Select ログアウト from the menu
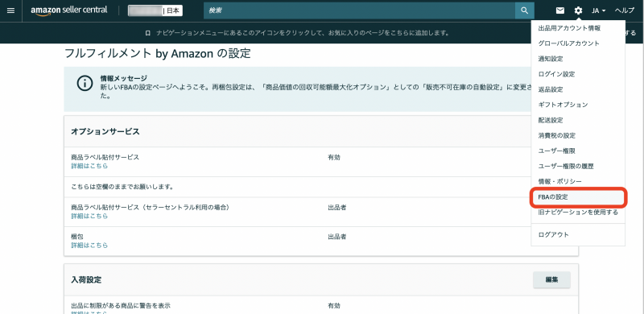 [x=553, y=234]
